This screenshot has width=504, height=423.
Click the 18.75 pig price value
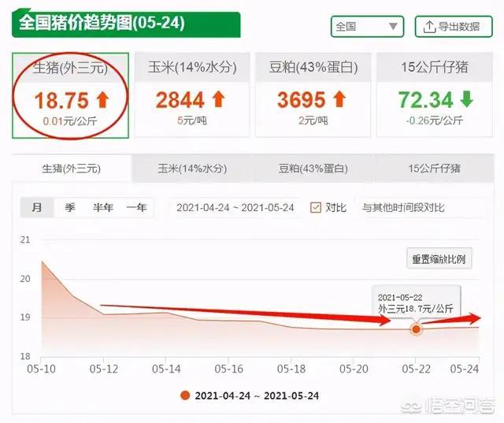pos(61,100)
